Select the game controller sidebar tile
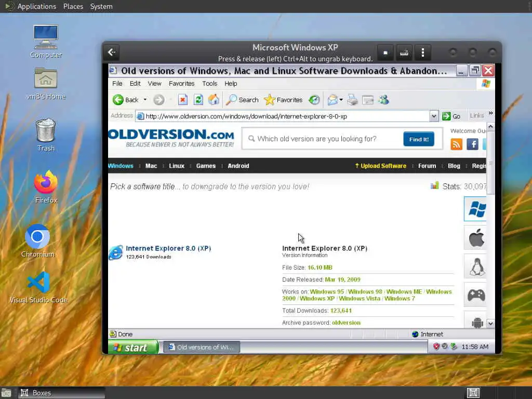This screenshot has height=399, width=532. (475, 295)
